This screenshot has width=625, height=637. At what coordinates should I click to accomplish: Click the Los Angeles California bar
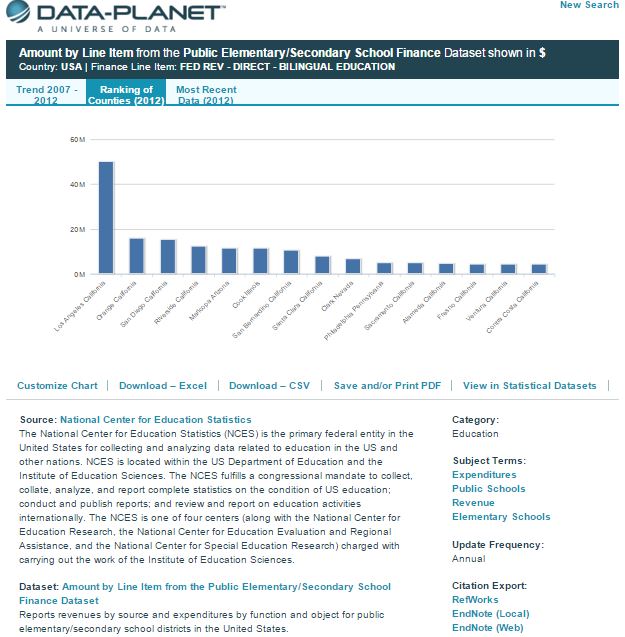pos(106,217)
